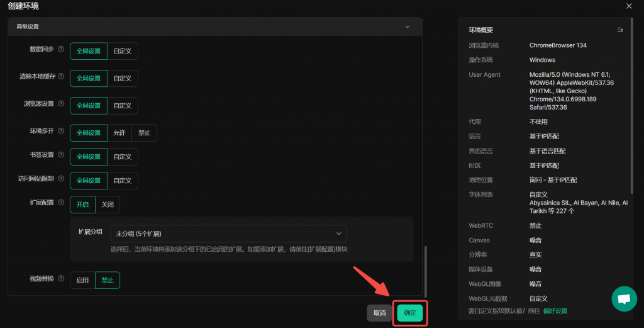Screen dimensions: 644x328
Task: Open the 扩展分组 dropdown
Action: coord(229,234)
